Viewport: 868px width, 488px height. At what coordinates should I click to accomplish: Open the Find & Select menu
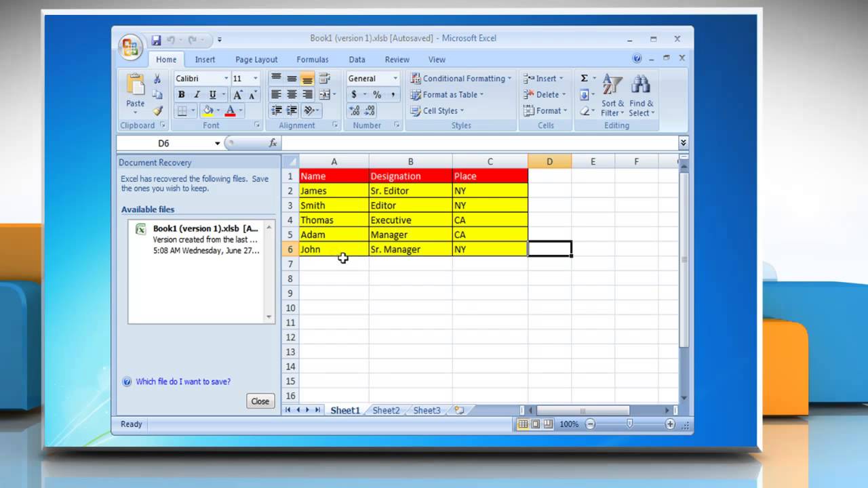click(x=641, y=96)
